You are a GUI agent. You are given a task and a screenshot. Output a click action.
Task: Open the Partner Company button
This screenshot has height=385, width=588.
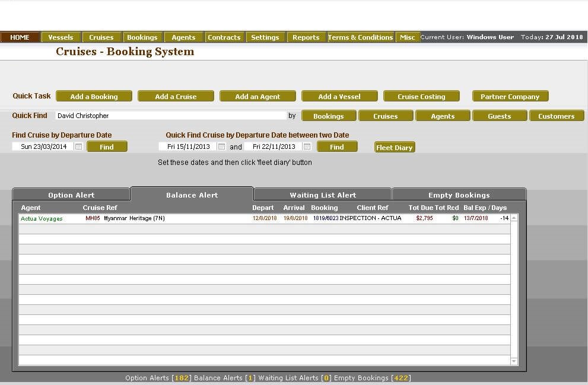click(510, 97)
